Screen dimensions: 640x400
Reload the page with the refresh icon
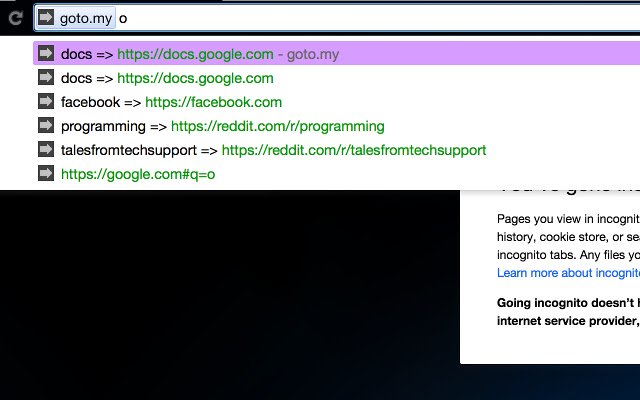coord(16,18)
